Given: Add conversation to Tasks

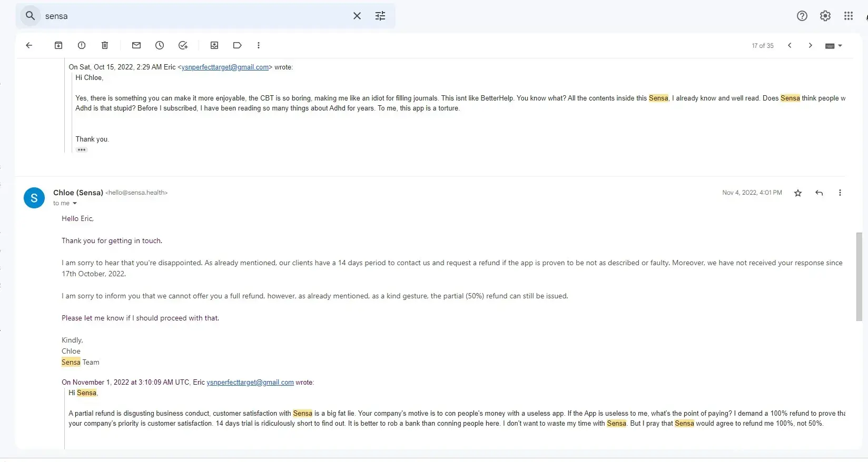Looking at the screenshot, I should click(183, 45).
